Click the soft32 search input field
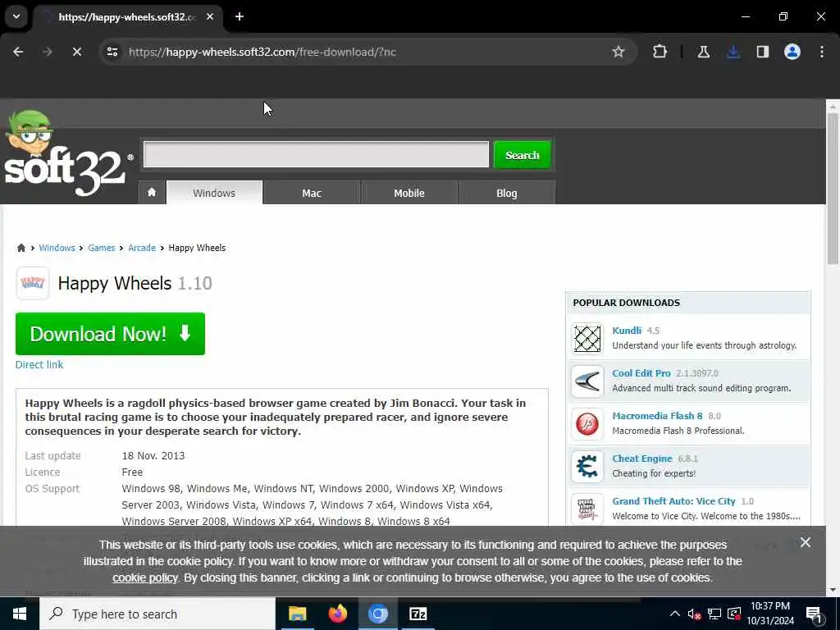 316,154
